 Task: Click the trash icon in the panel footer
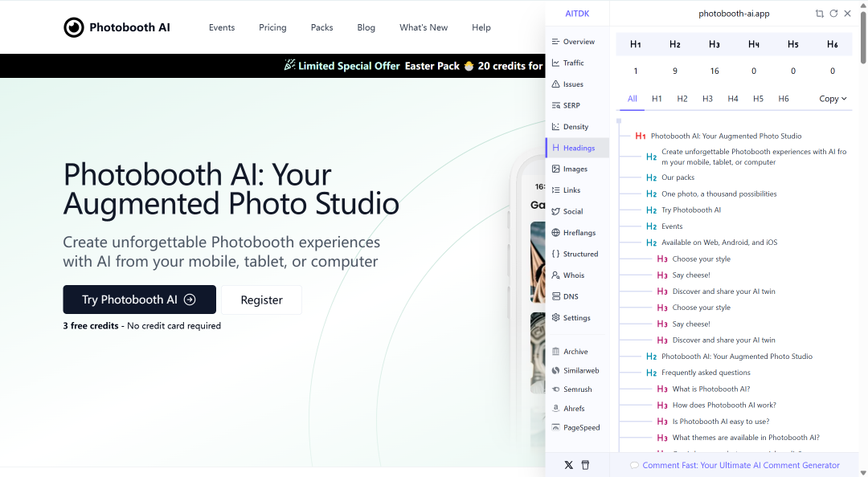tap(585, 465)
